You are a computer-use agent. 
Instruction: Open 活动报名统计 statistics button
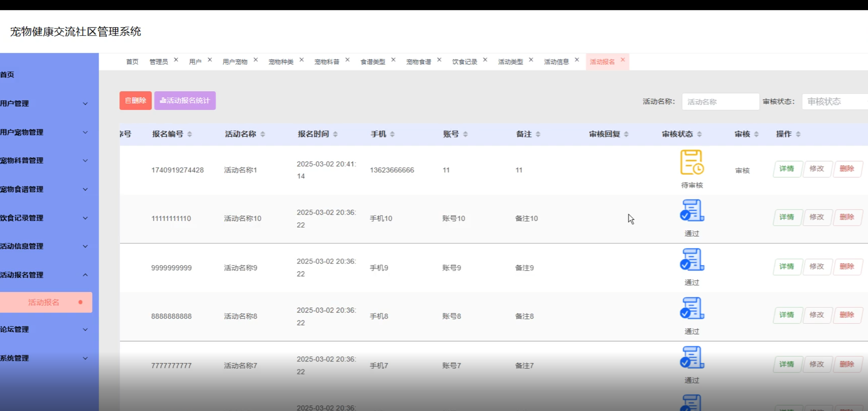coord(185,101)
